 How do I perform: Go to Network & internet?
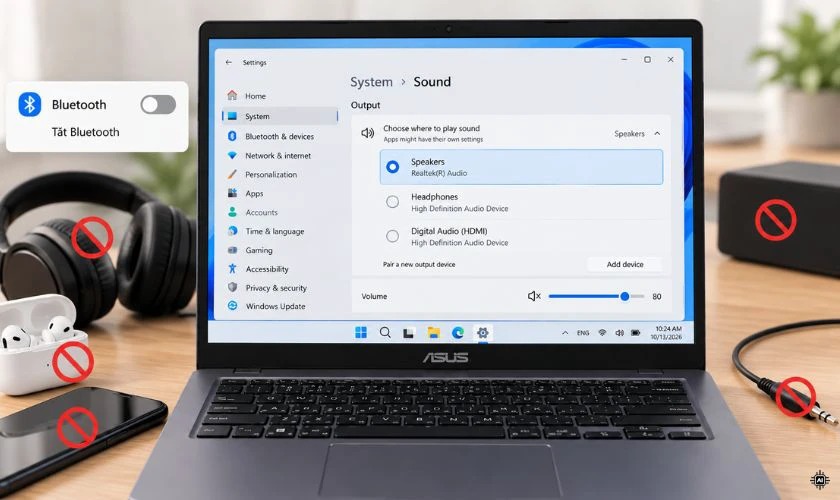click(x=279, y=156)
